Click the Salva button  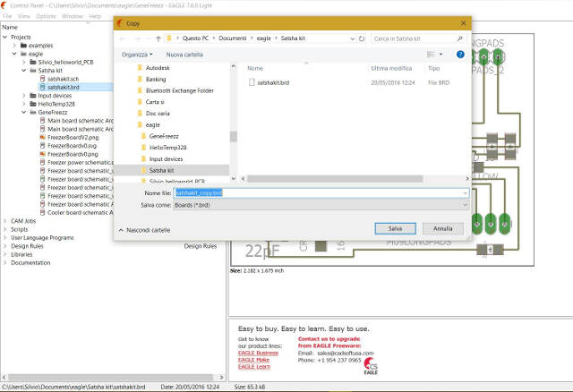coord(396,229)
